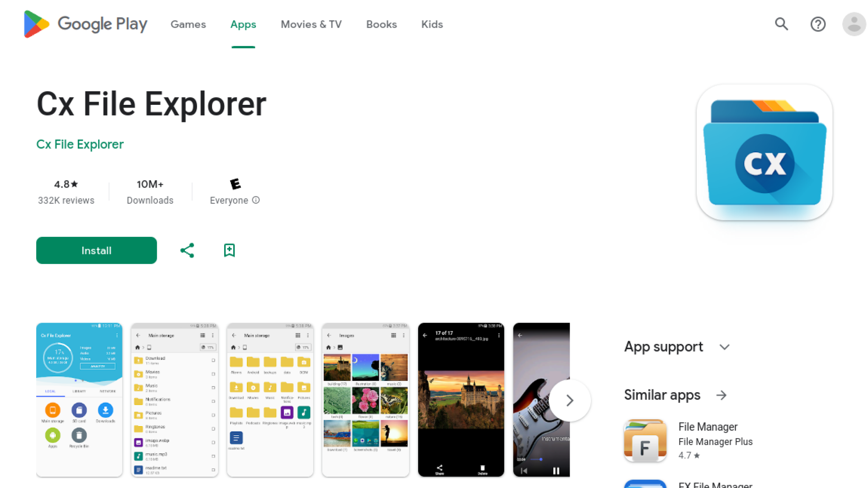Open the Similar apps list
Image resolution: width=868 pixels, height=488 pixels.
coord(722,395)
